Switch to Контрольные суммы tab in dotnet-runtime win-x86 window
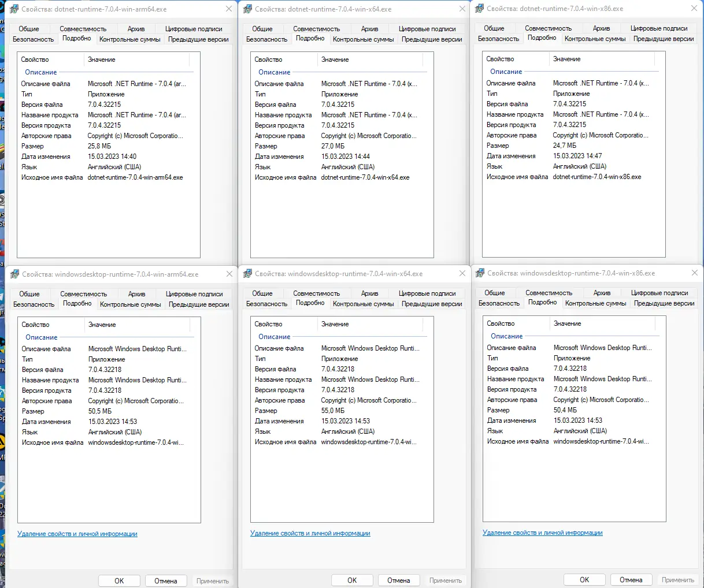Viewport: 704px width, 588px height. 595,39
